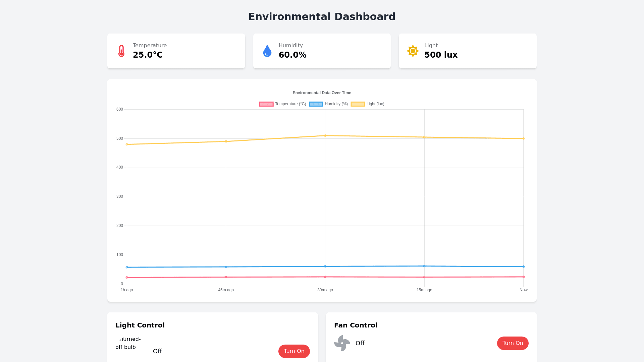This screenshot has height=362, width=644.
Task: Turn on the light control
Action: coord(294,351)
